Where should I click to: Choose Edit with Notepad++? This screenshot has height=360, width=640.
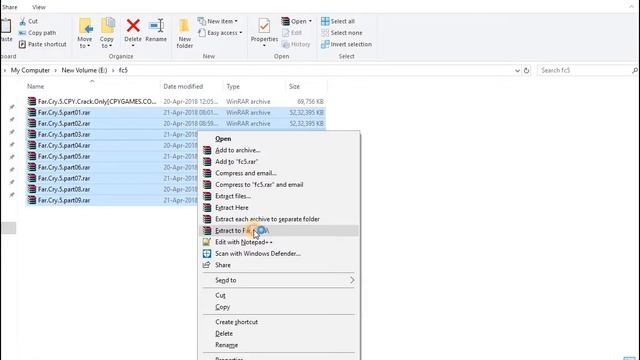279,242
